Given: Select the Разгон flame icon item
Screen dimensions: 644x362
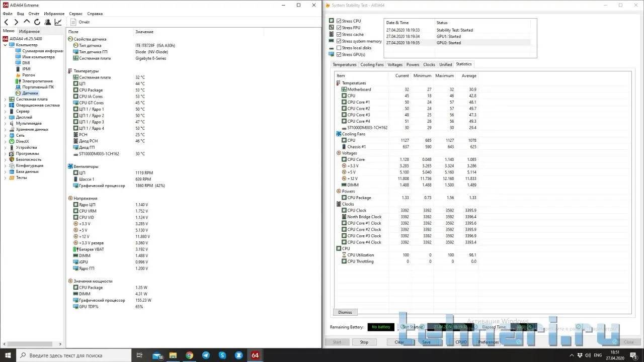Looking at the screenshot, I should [x=18, y=75].
